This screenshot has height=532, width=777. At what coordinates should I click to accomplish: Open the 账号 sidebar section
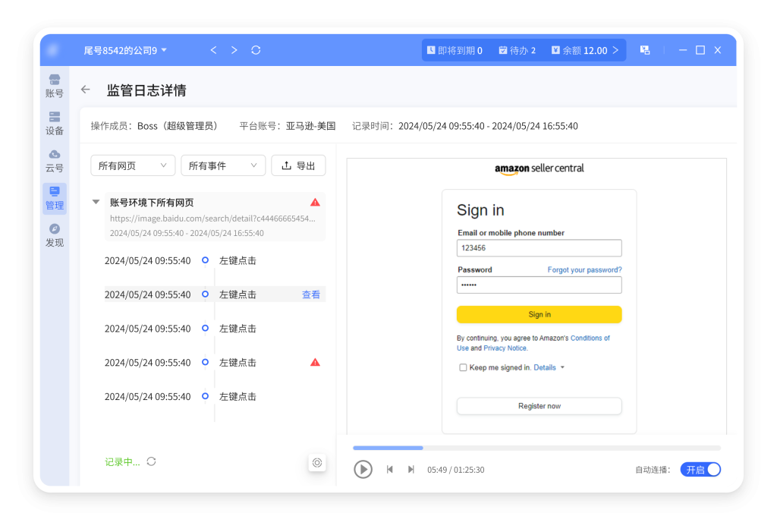coord(55,86)
